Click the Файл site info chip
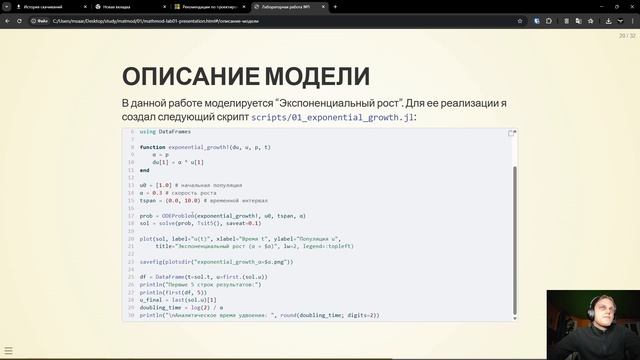640x360 pixels. pos(39,21)
